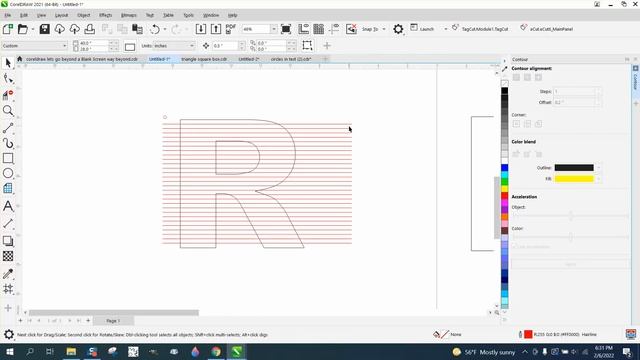640x360 pixels.
Task: Toggle the page orientation icon on the property bar
Action: click(x=130, y=46)
